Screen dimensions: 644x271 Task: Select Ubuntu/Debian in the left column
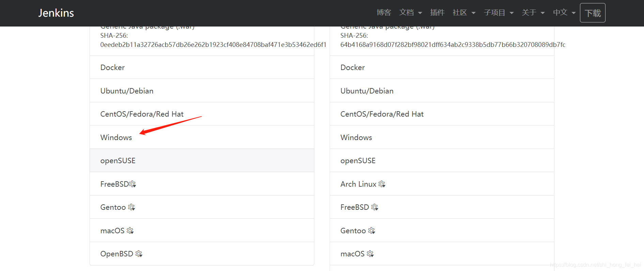point(202,91)
